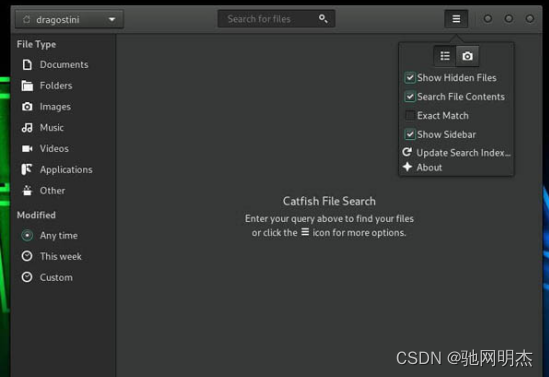This screenshot has height=377, width=549.
Task: Filter results by Images label
Action: click(55, 107)
